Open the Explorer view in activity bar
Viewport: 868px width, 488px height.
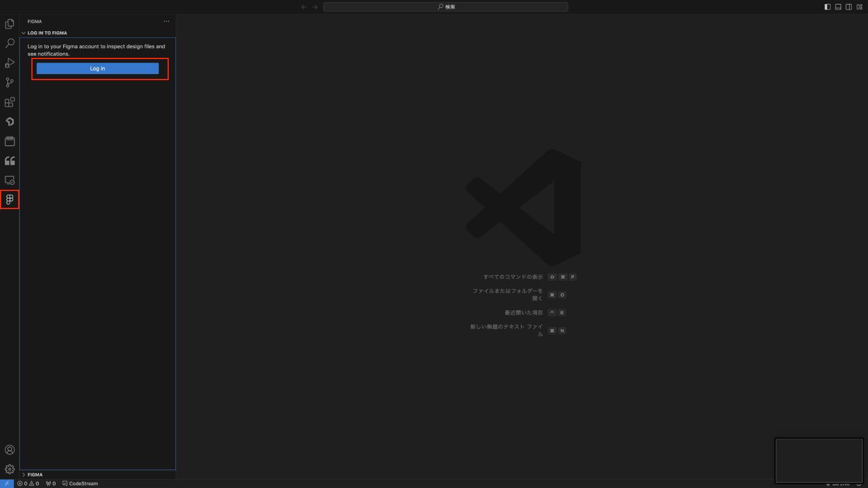[x=10, y=24]
